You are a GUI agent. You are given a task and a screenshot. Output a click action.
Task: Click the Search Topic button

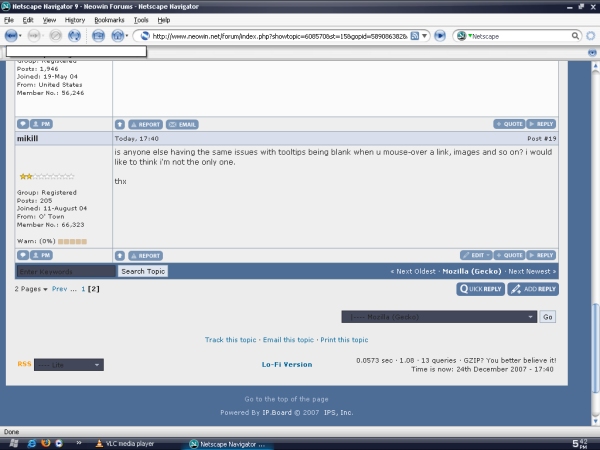[143, 271]
